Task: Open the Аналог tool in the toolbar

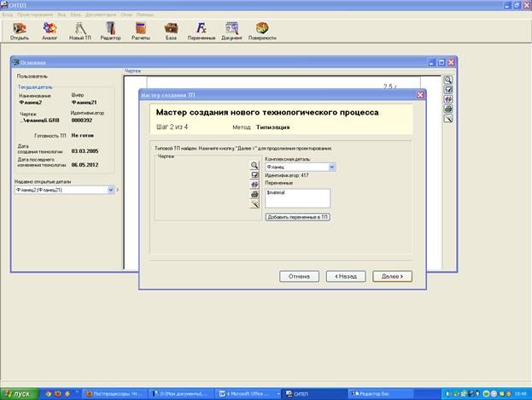Action: 50,32
